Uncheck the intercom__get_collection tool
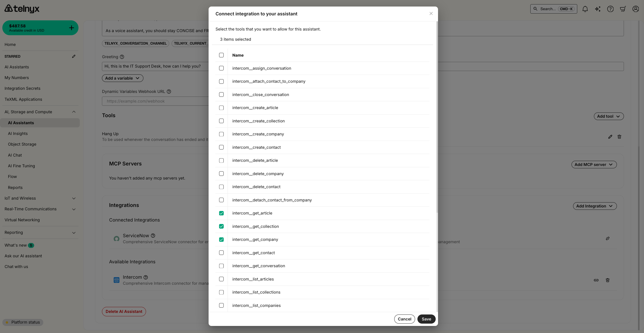This screenshot has height=333, width=644. pos(221,226)
